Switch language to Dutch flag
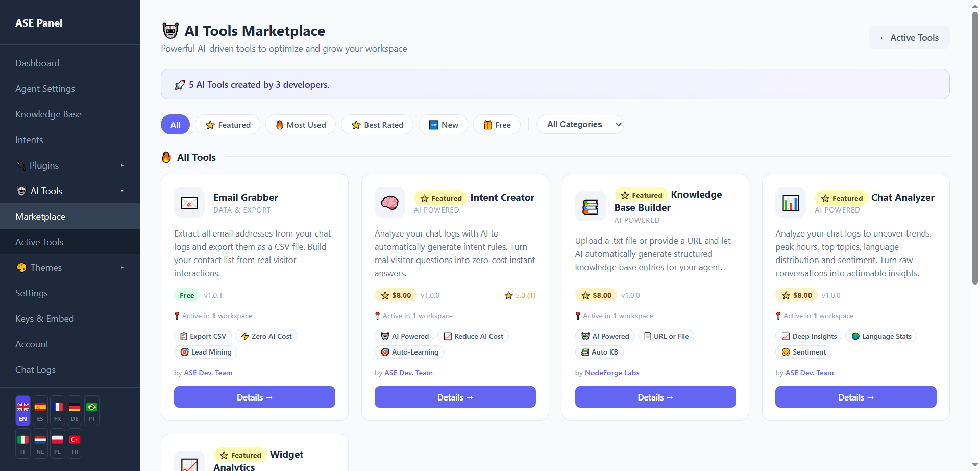The height and width of the screenshot is (471, 980). [40, 443]
